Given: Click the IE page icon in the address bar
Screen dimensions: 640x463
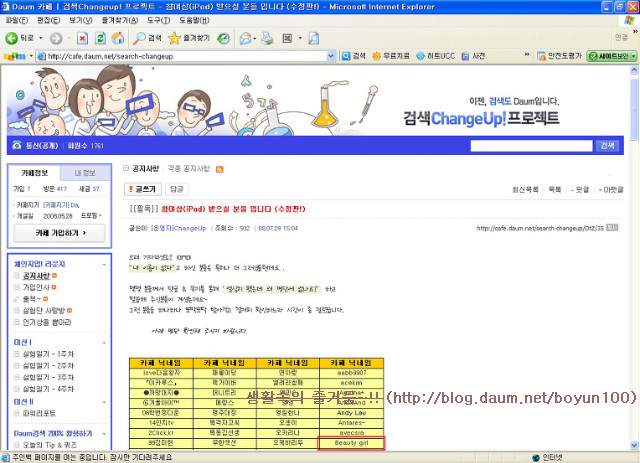Looking at the screenshot, I should click(41, 56).
